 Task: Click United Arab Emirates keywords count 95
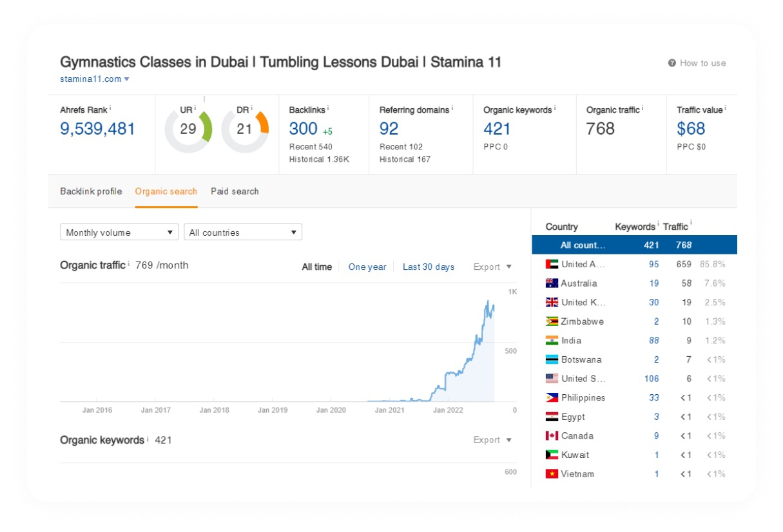(x=654, y=264)
